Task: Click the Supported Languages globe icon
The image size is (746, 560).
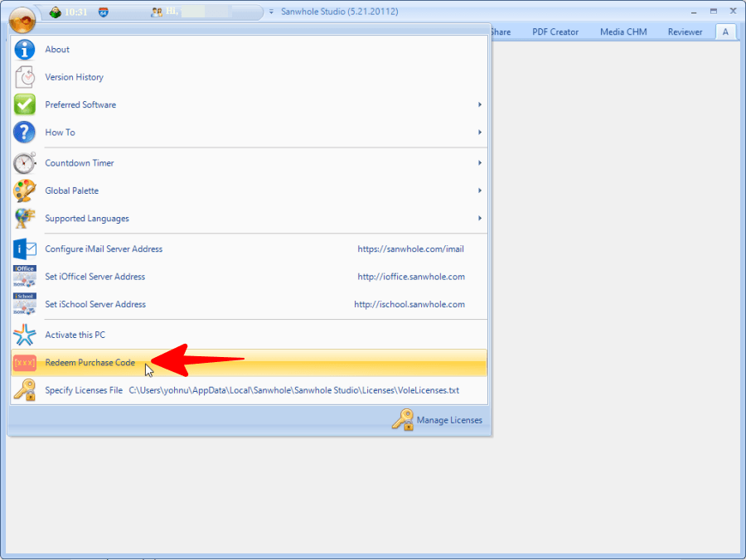Action: point(24,218)
